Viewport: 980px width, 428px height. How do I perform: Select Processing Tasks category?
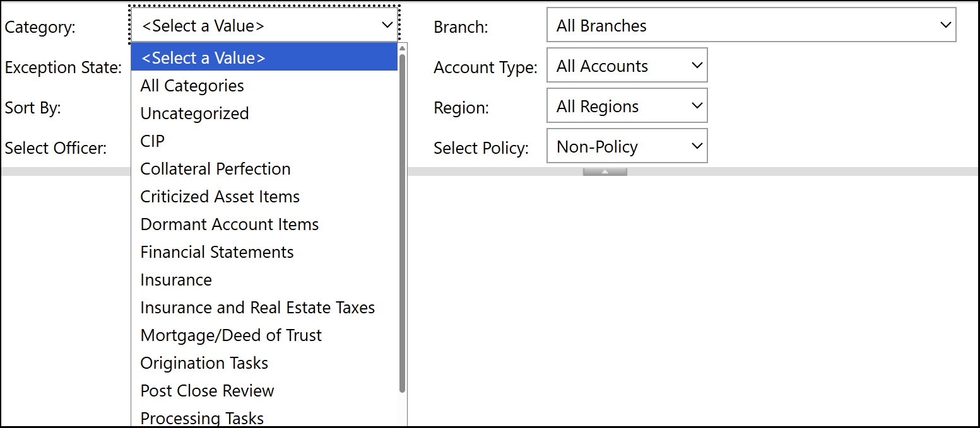pos(202,418)
